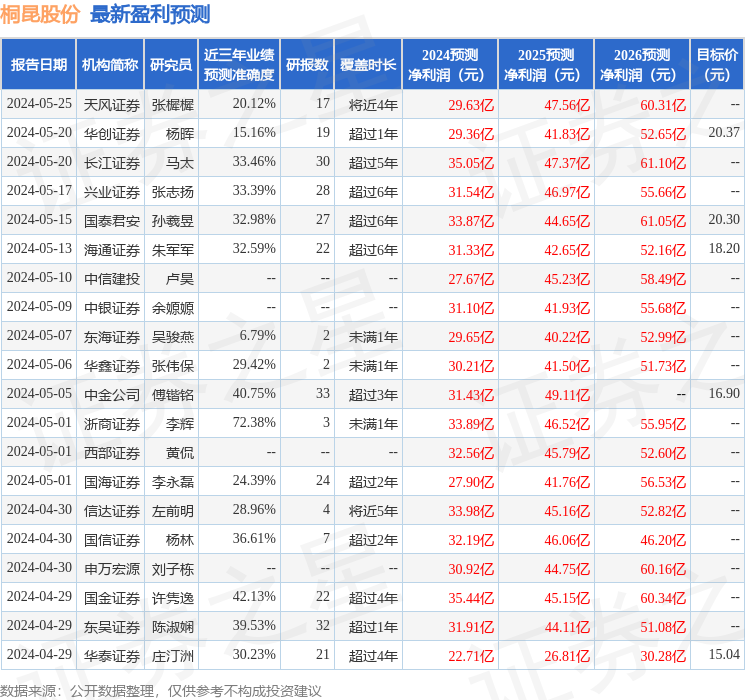
Task: Click the 42.13% accuracy value
Action: [254, 597]
